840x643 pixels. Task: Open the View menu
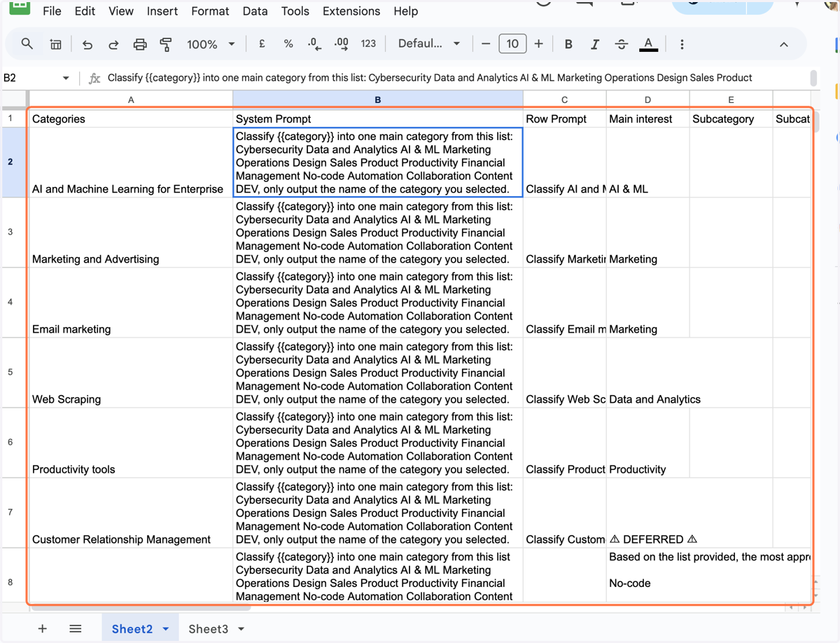point(121,11)
